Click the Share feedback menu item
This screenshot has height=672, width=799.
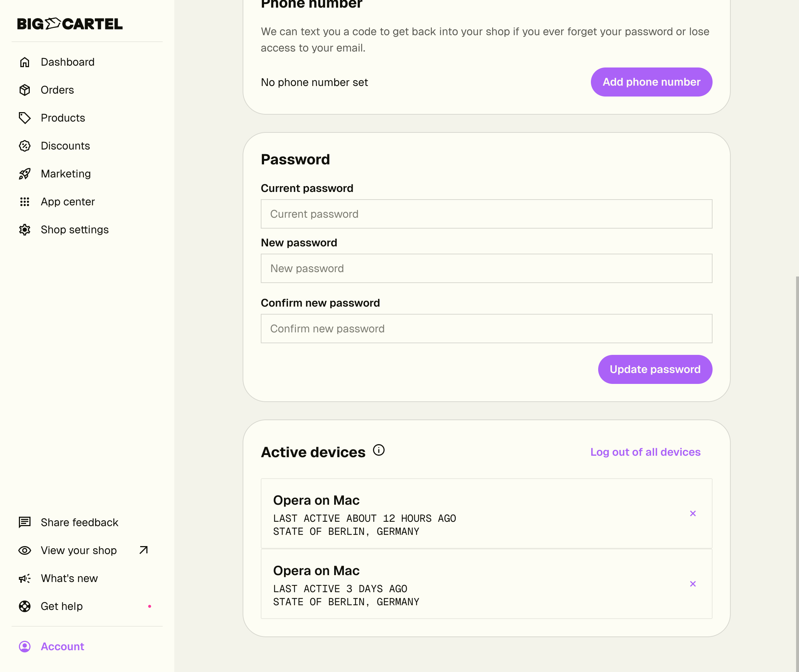point(79,522)
